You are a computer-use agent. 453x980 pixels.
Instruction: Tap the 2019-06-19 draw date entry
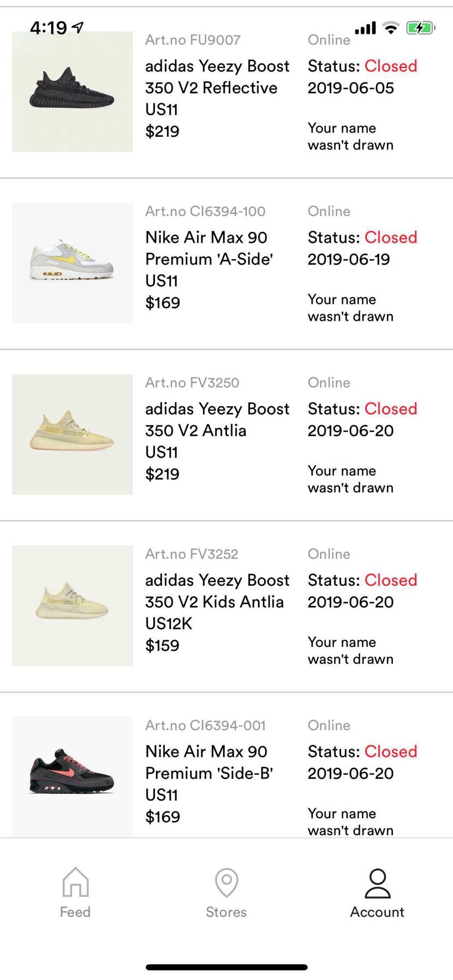pos(349,259)
